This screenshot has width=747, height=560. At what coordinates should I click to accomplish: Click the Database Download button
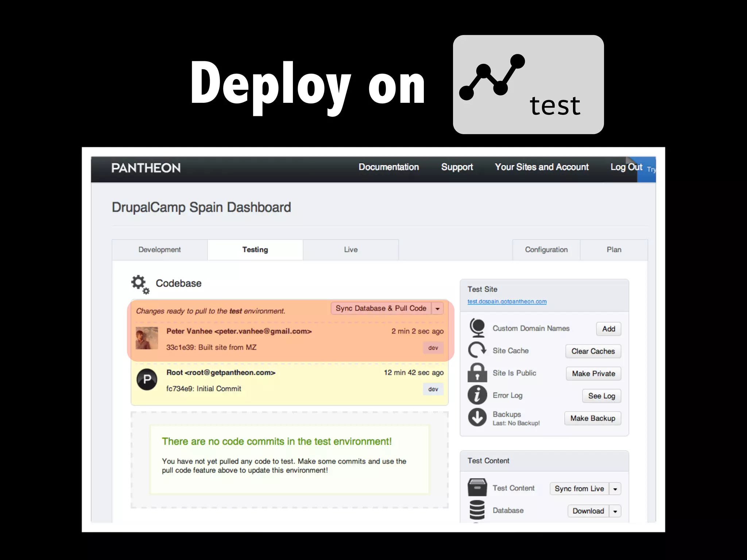coord(588,511)
